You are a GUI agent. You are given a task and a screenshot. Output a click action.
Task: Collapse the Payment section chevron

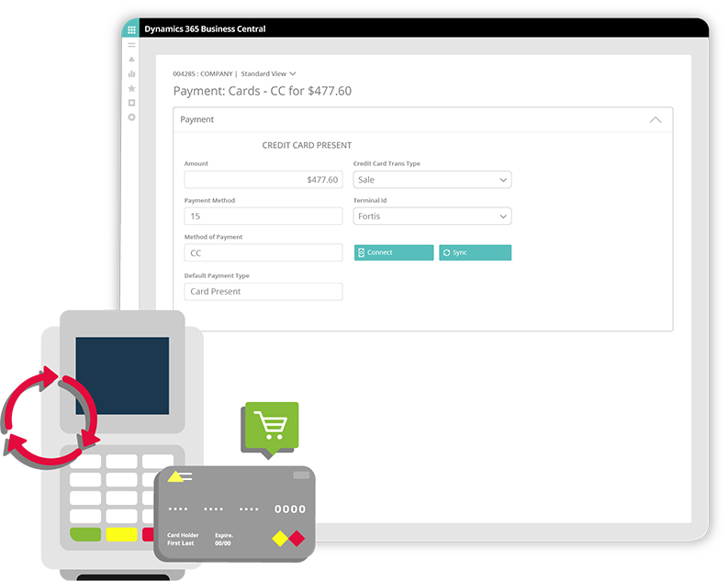pos(655,119)
